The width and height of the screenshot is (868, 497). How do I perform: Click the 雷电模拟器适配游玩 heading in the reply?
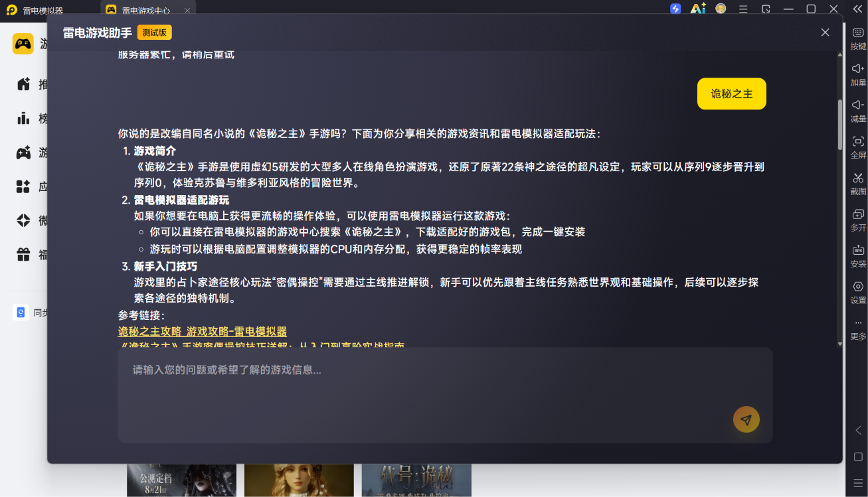pyautogui.click(x=181, y=200)
